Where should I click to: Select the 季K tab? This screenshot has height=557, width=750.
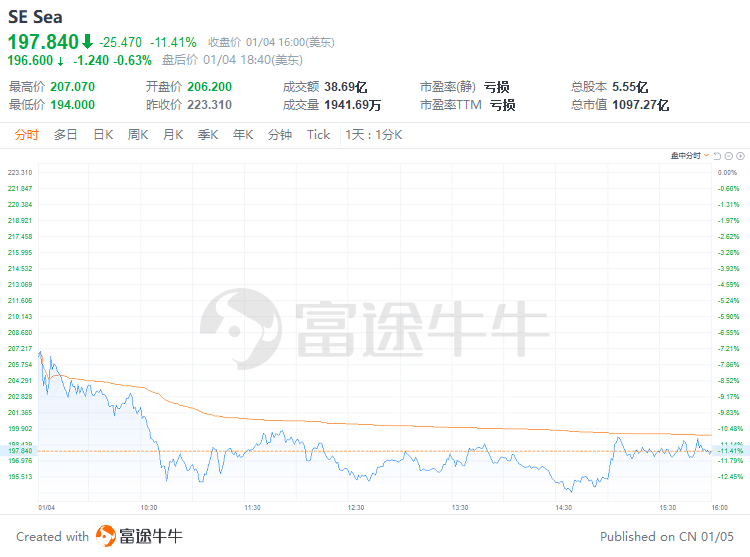click(x=208, y=135)
